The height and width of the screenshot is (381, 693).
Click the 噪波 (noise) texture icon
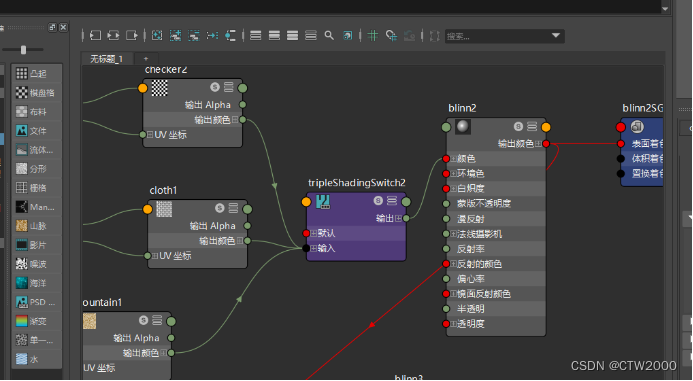[x=22, y=263]
